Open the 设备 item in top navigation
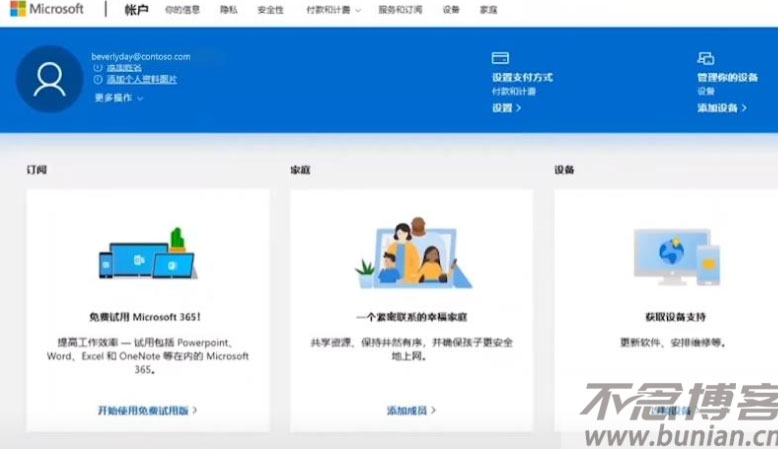778x449 pixels. pyautogui.click(x=451, y=9)
